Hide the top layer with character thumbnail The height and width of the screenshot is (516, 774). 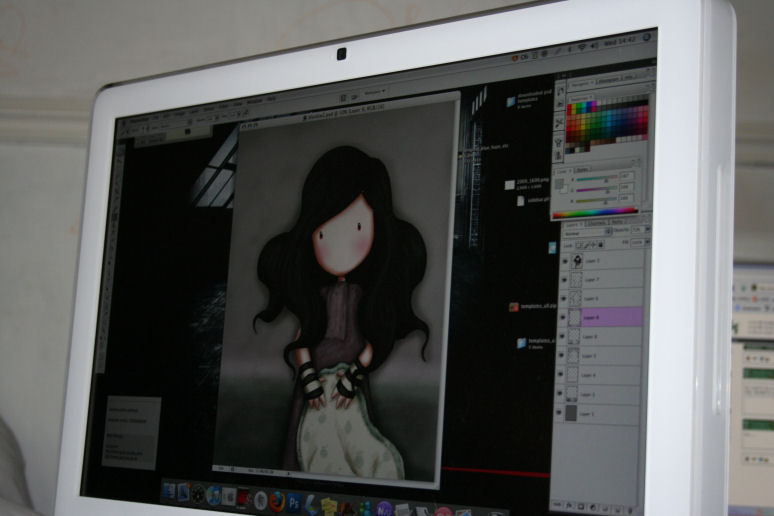(565, 261)
